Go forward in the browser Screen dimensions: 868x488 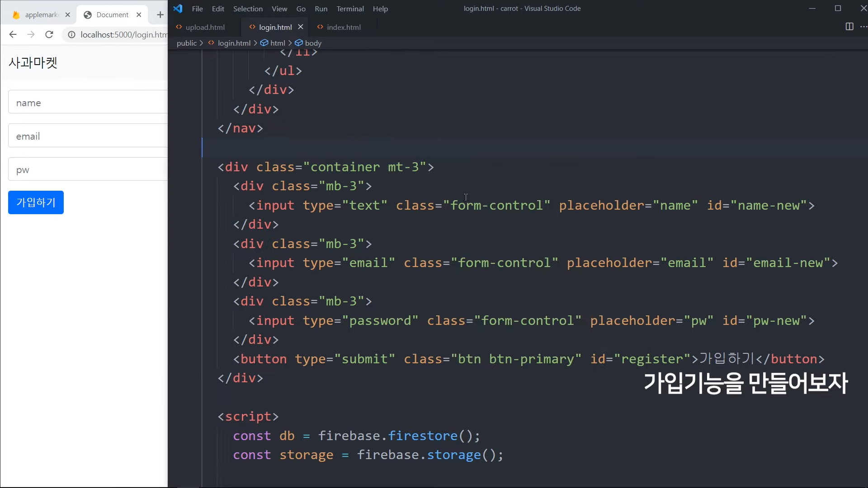[x=31, y=34]
